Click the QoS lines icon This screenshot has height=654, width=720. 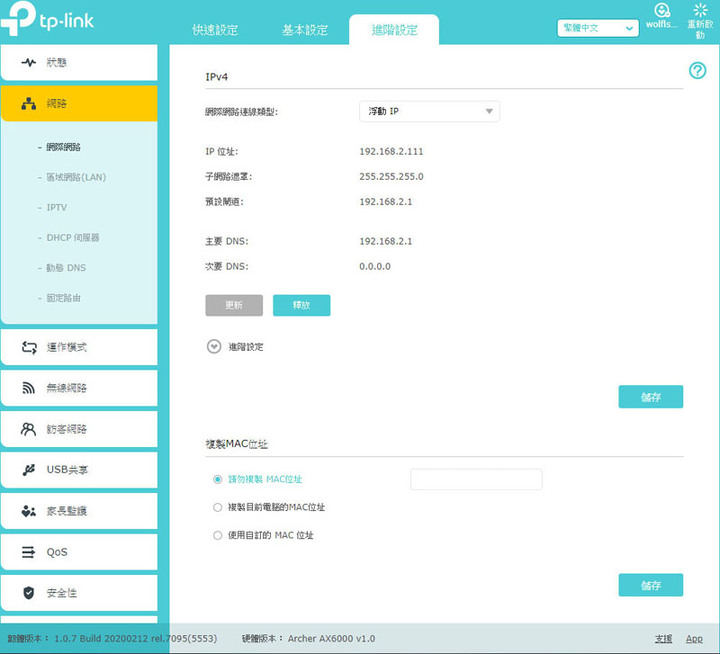(28, 552)
